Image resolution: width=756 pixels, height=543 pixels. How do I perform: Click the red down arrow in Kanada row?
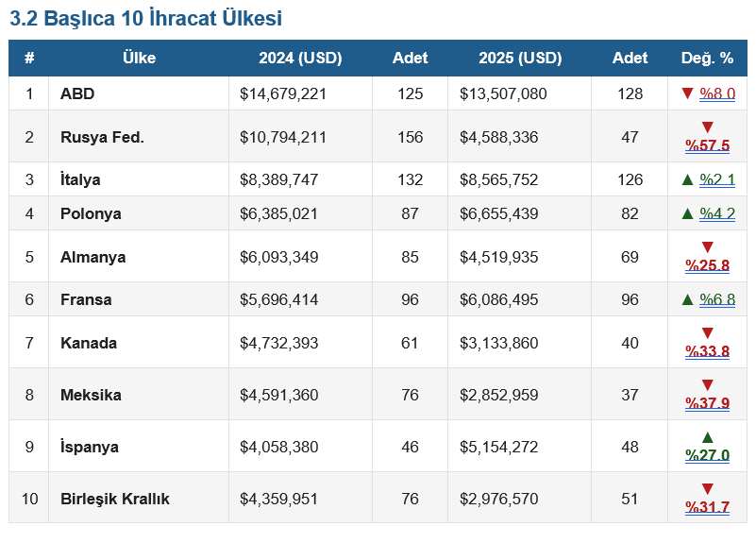tap(707, 333)
